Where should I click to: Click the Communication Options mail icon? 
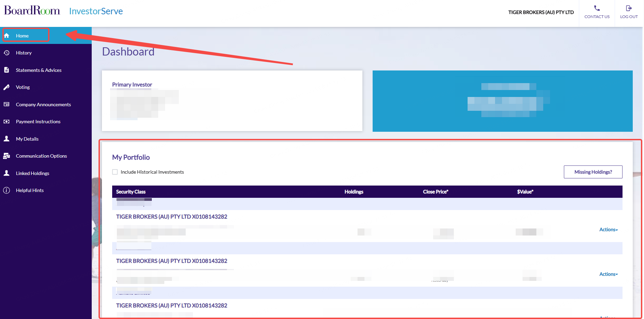click(6, 156)
